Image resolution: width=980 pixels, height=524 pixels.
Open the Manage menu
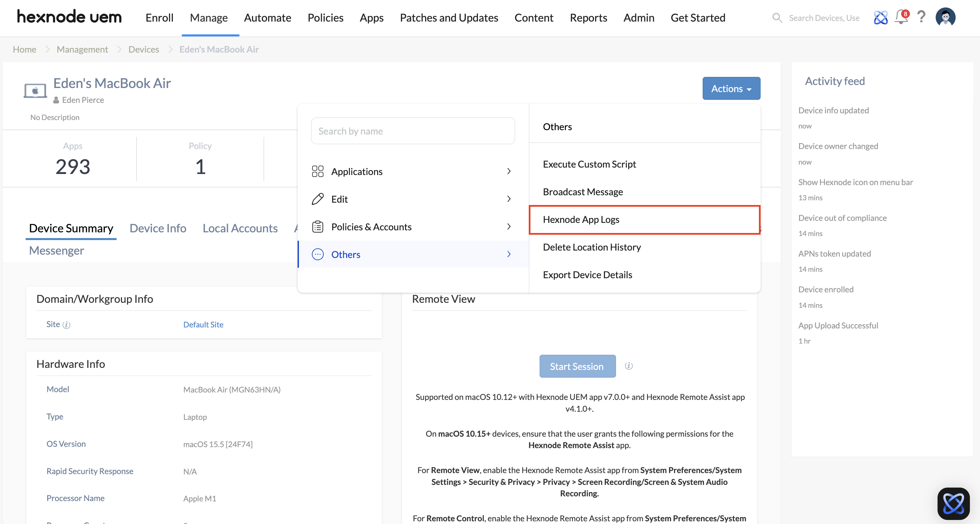(209, 18)
